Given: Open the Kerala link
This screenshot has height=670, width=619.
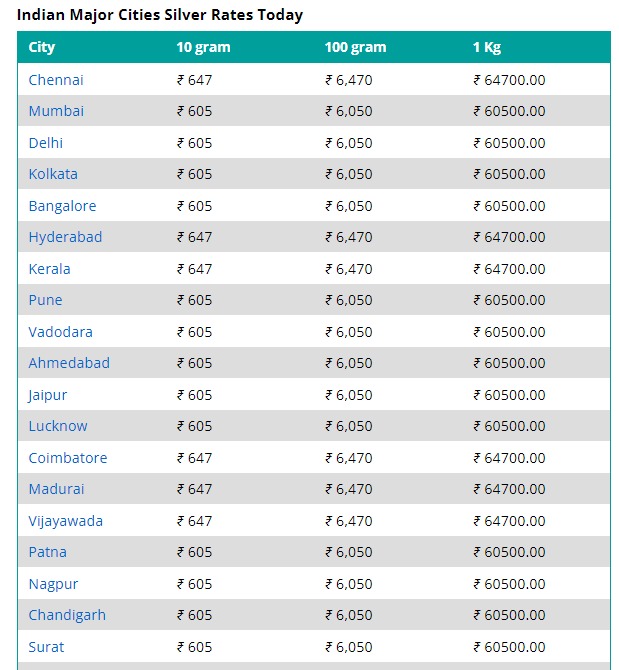Looking at the screenshot, I should point(50,269).
